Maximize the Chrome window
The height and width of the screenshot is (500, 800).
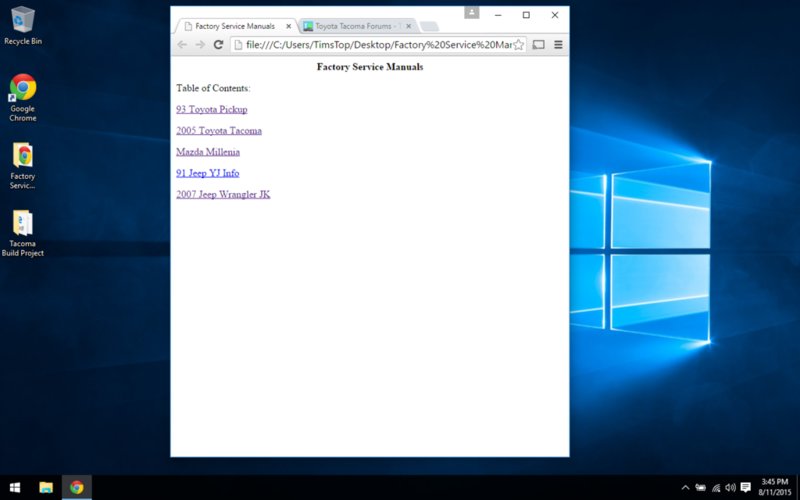pyautogui.click(x=526, y=15)
